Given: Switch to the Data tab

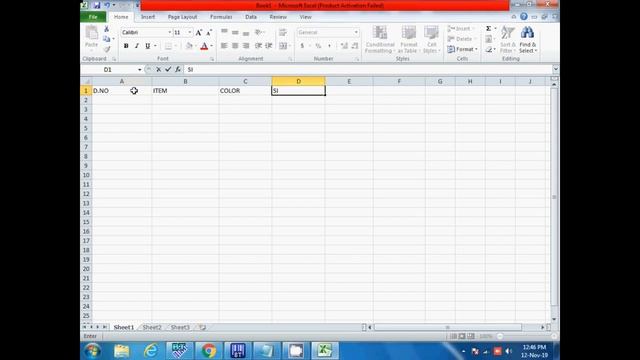Looking at the screenshot, I should pos(251,17).
